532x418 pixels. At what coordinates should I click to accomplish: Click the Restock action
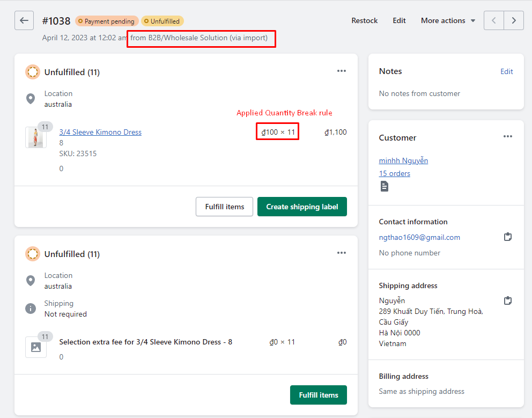point(365,20)
